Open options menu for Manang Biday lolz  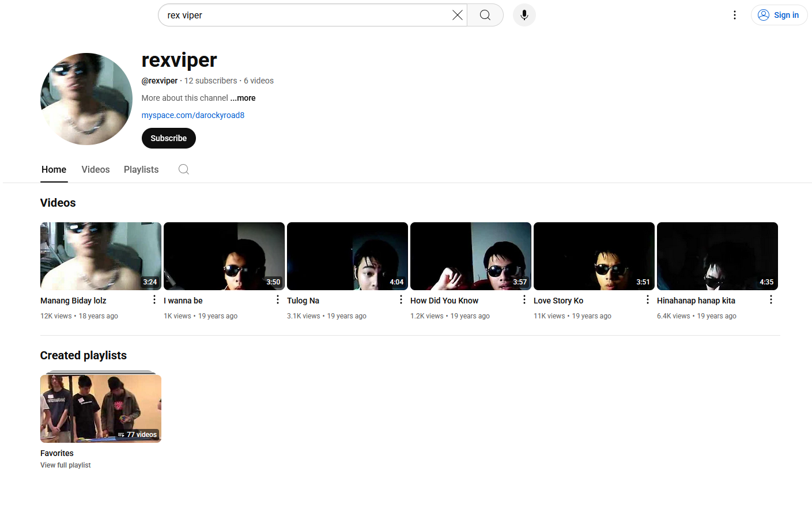coord(154,300)
